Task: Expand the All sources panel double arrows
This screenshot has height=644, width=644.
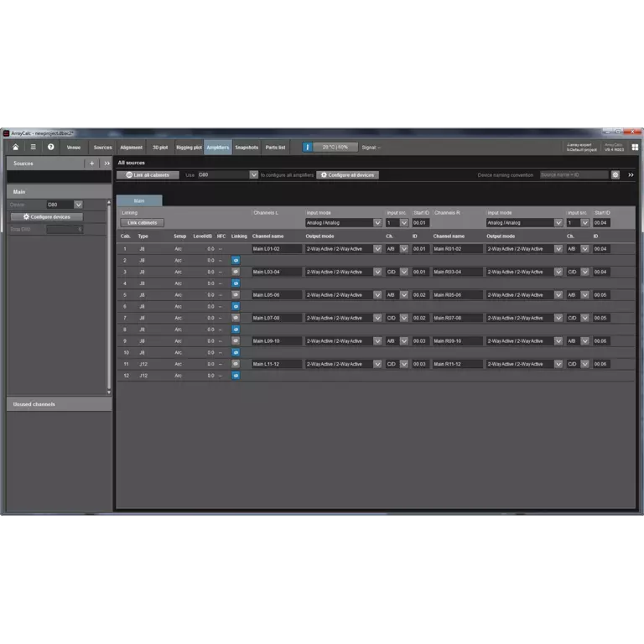Action: tap(631, 175)
